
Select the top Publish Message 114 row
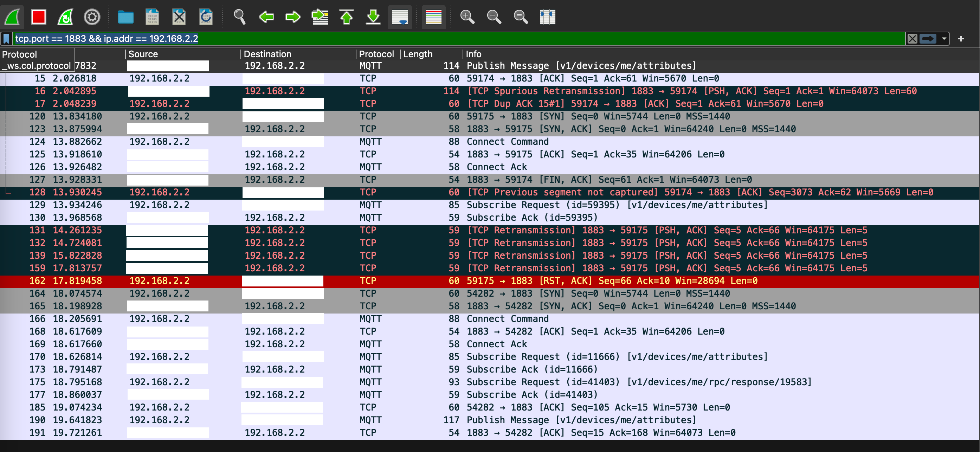pos(490,66)
